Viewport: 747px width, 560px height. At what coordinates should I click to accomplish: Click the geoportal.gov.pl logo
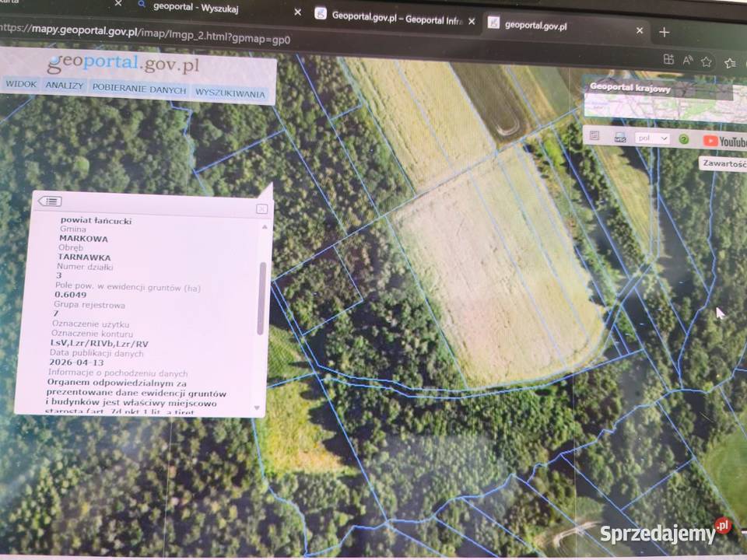click(123, 63)
